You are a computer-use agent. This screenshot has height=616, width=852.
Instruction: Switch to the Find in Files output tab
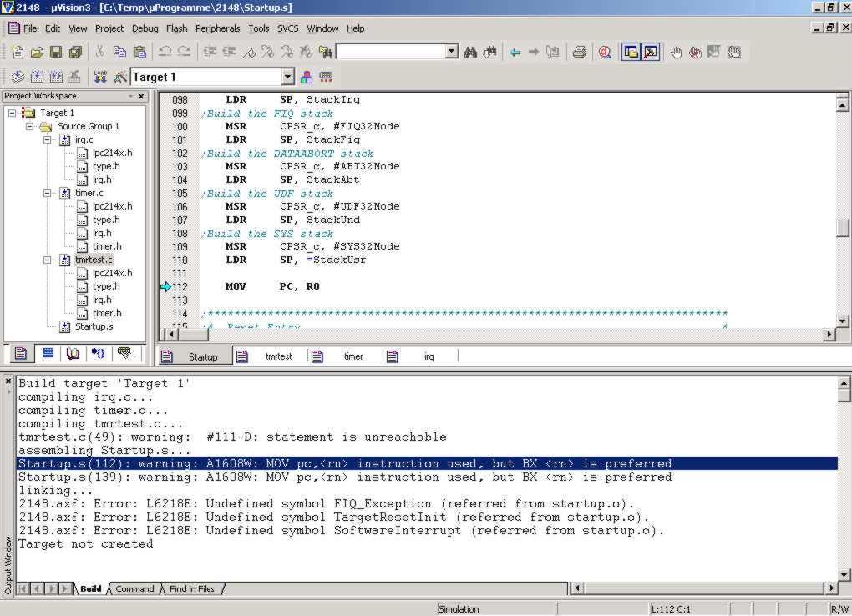click(x=192, y=588)
